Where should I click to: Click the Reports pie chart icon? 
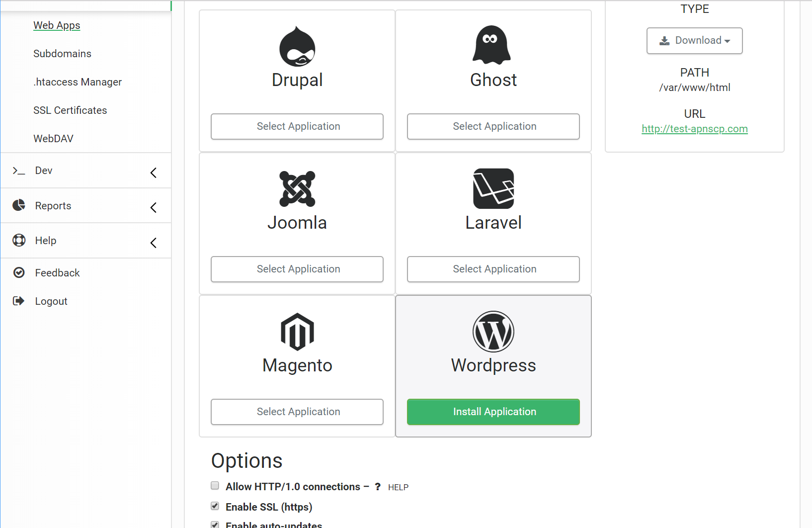[19, 205]
